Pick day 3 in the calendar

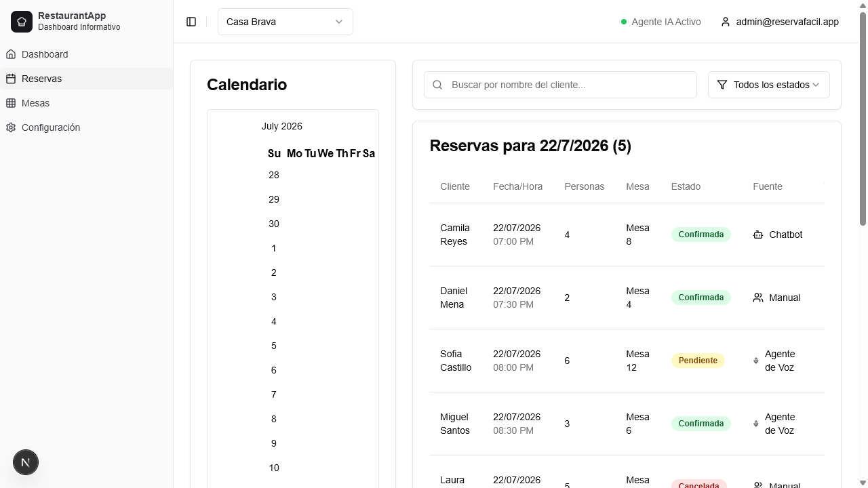point(274,297)
